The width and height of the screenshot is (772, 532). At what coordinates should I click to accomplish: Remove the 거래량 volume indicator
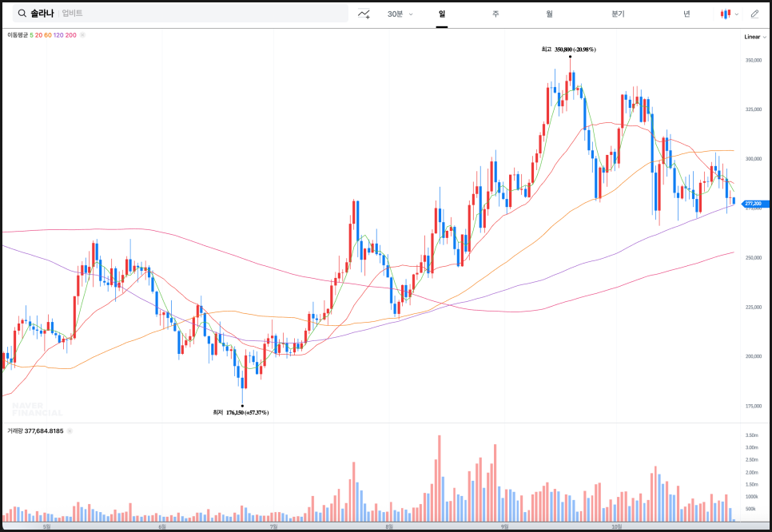pos(71,431)
